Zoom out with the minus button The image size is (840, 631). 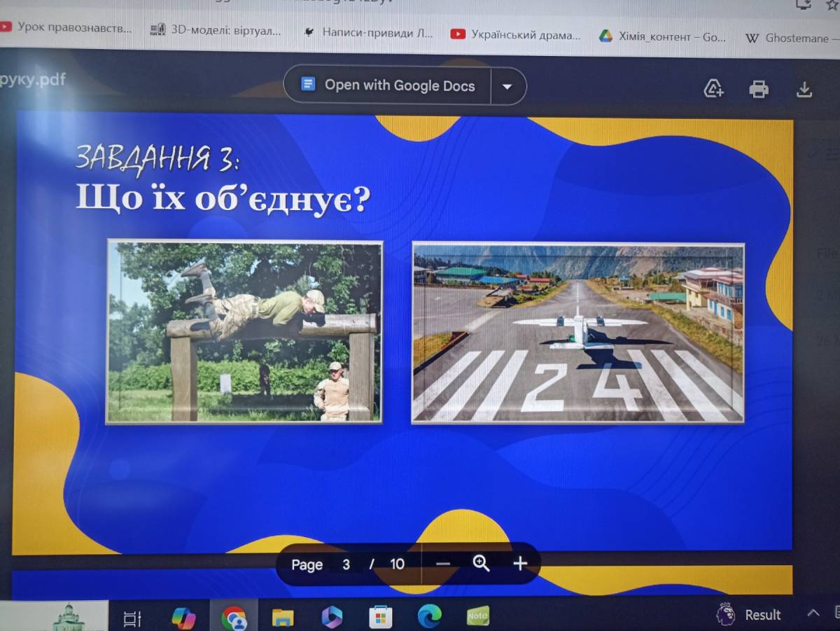click(x=443, y=564)
